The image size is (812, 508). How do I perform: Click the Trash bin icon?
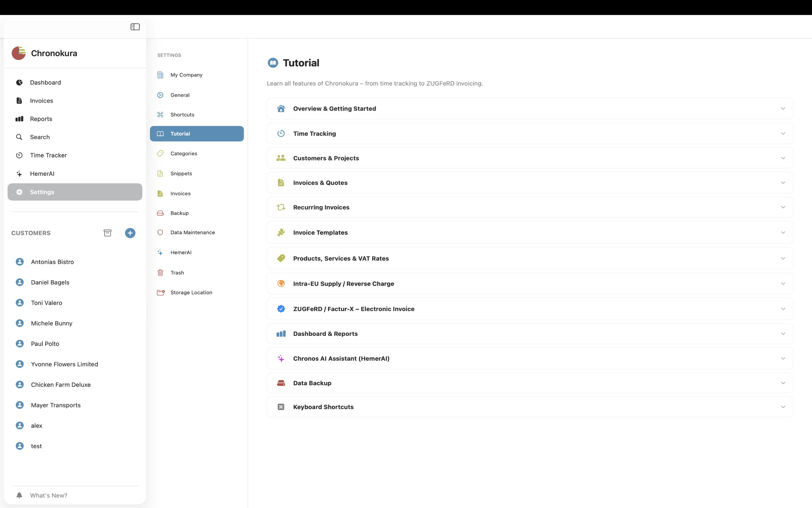160,272
